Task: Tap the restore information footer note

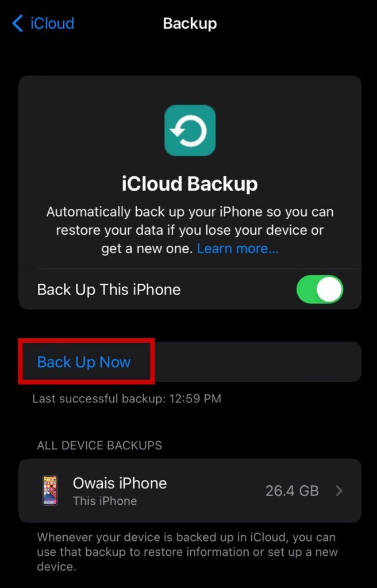Action: (187, 551)
